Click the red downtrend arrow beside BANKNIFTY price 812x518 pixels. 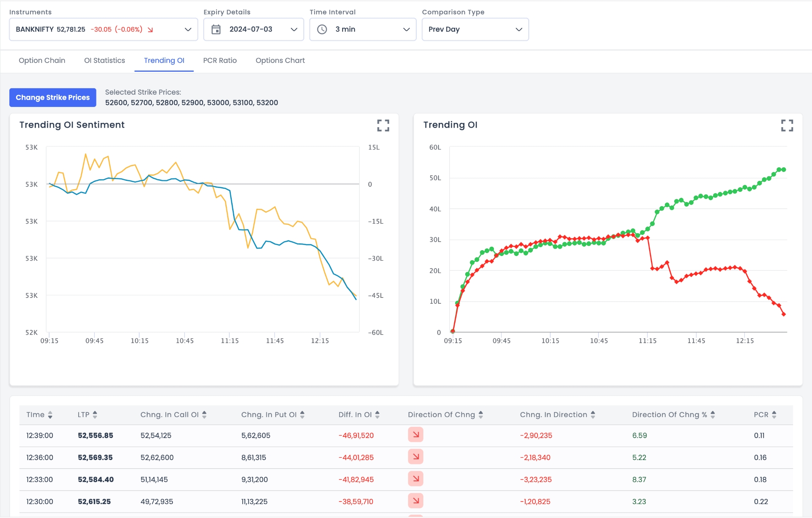click(150, 30)
